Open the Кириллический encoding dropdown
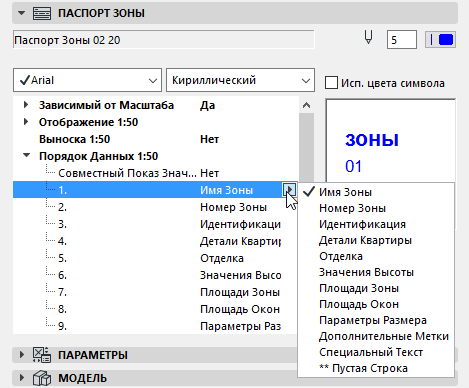This screenshot has height=388, width=469. pos(240,80)
